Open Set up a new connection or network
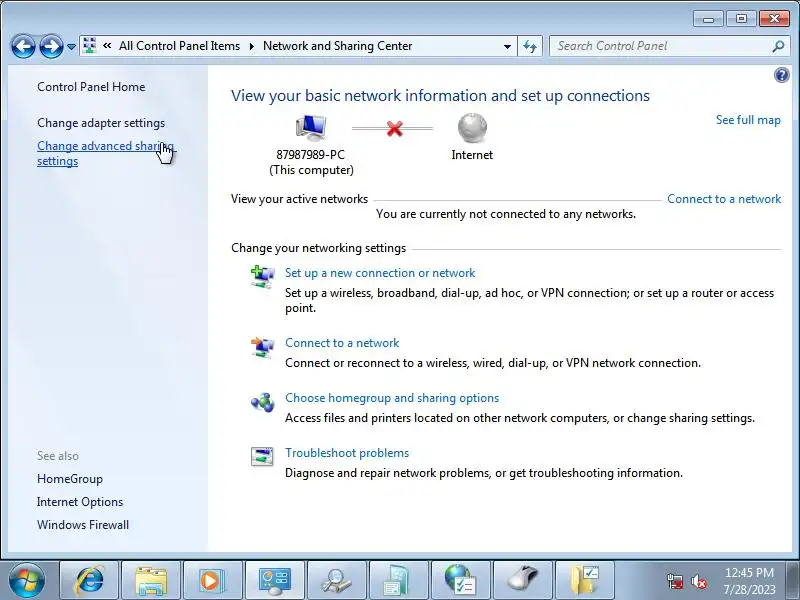 click(x=380, y=273)
